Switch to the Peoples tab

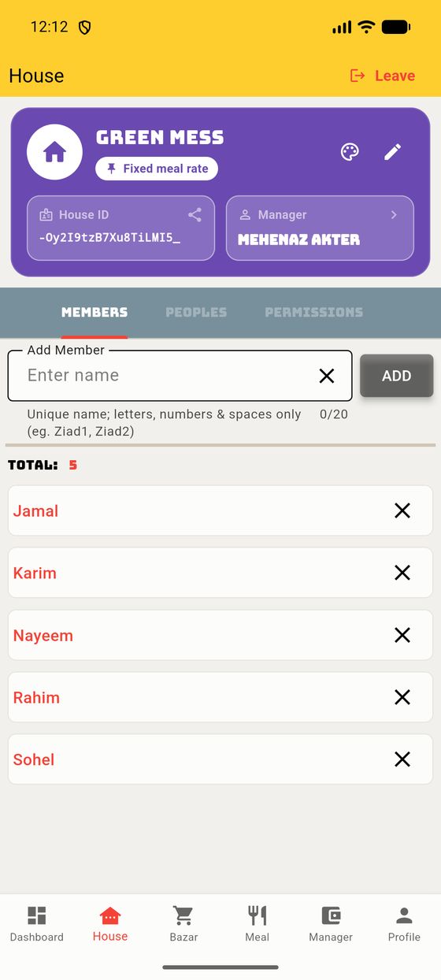pyautogui.click(x=196, y=312)
